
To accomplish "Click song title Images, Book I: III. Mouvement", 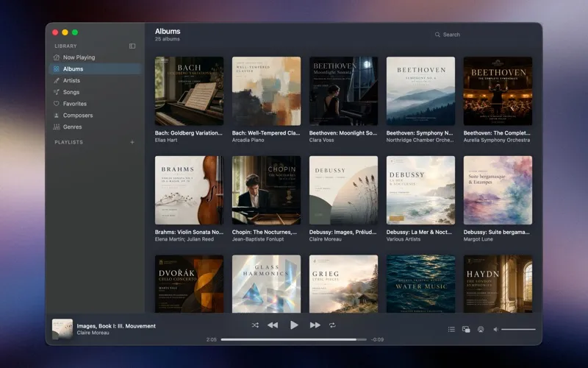I will [x=116, y=326].
